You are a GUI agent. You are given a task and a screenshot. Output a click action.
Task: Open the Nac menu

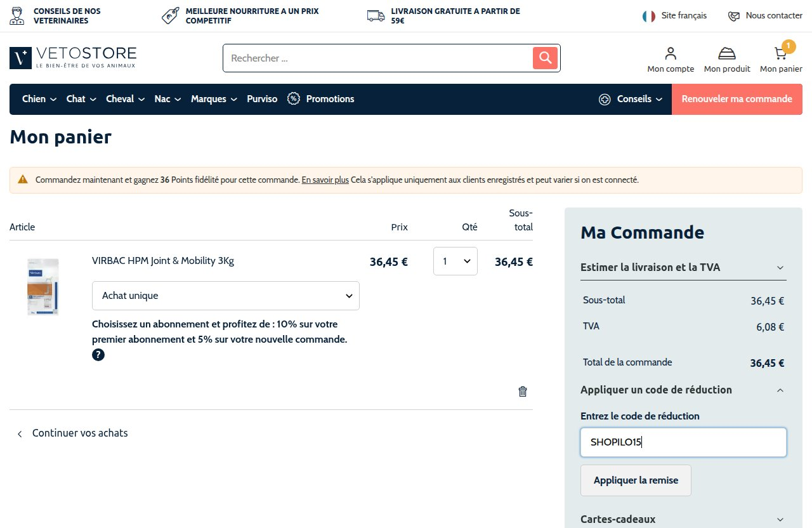coord(168,99)
